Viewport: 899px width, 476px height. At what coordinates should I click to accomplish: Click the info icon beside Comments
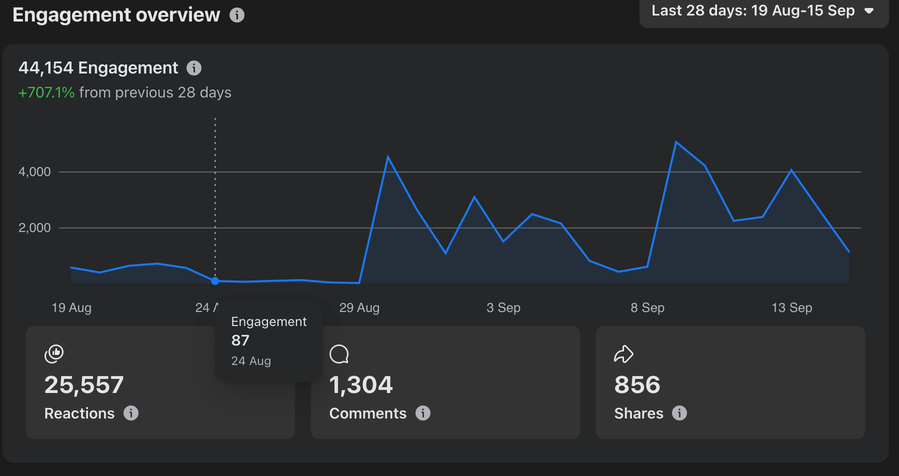point(423,413)
